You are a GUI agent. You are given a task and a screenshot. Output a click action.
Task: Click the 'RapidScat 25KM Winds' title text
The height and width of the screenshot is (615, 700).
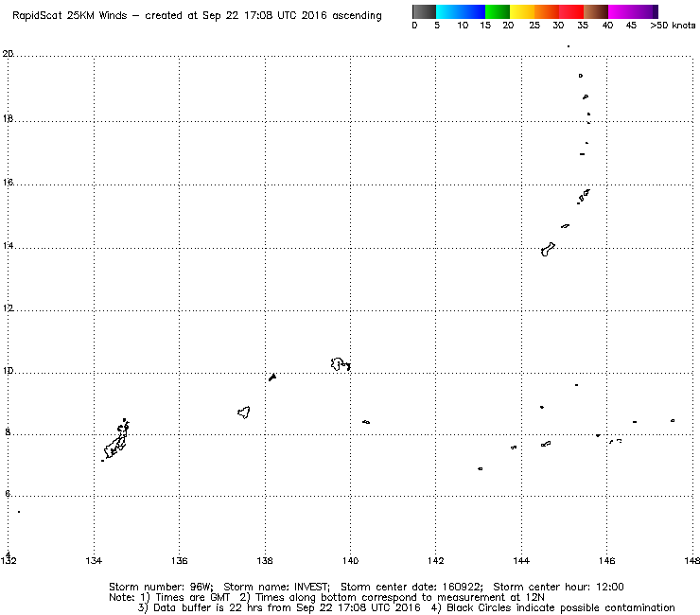coord(70,16)
